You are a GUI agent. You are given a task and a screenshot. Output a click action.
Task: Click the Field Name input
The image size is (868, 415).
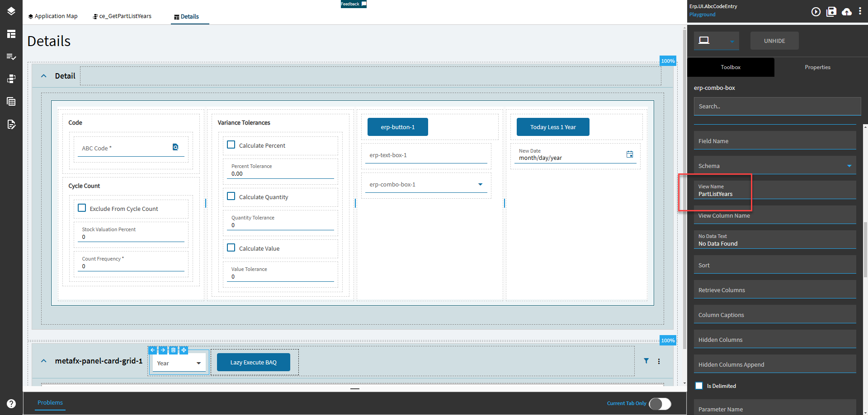point(775,140)
